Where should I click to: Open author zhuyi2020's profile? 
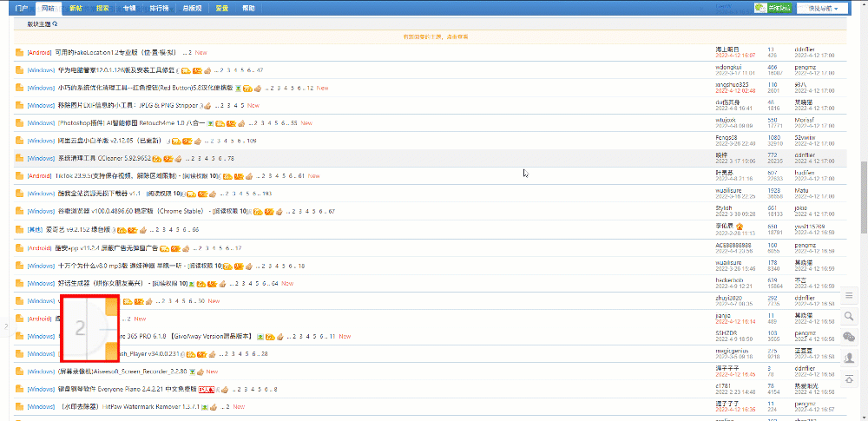point(727,298)
